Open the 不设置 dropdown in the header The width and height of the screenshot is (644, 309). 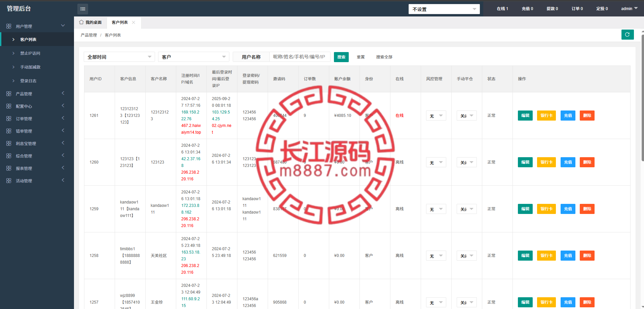[444, 9]
